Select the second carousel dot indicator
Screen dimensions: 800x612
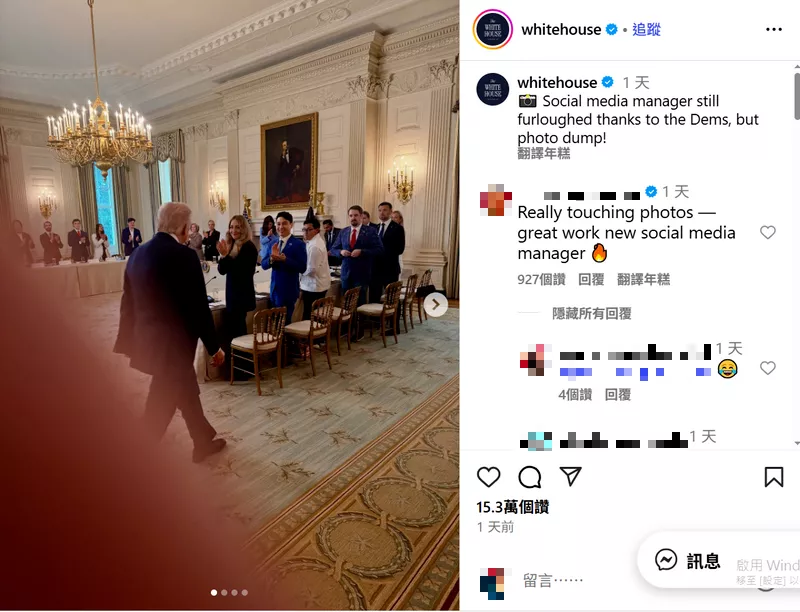click(x=224, y=593)
